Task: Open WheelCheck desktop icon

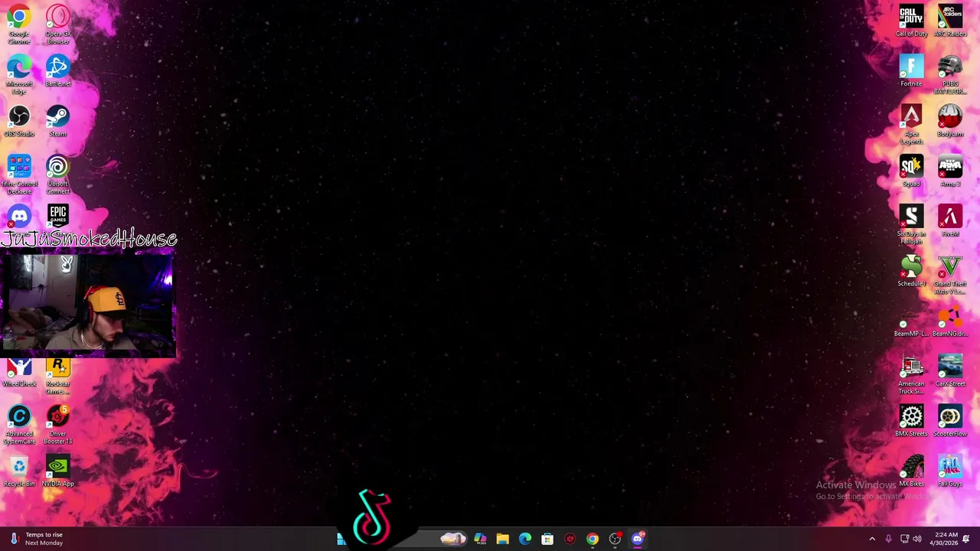Action: tap(19, 373)
